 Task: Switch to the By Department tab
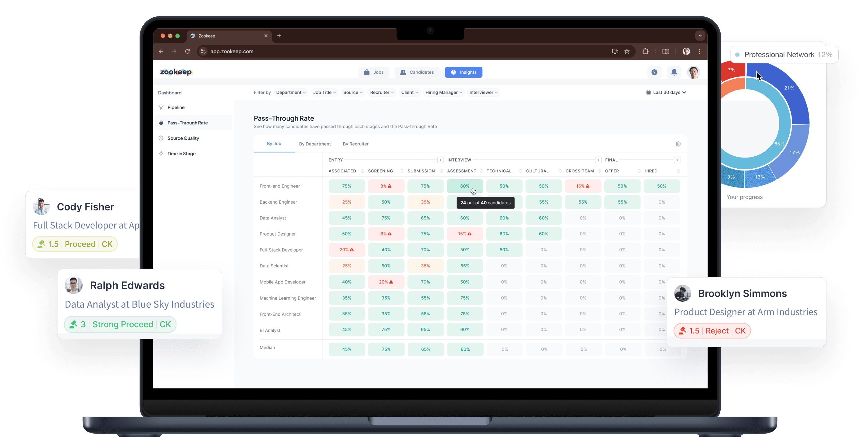(315, 144)
